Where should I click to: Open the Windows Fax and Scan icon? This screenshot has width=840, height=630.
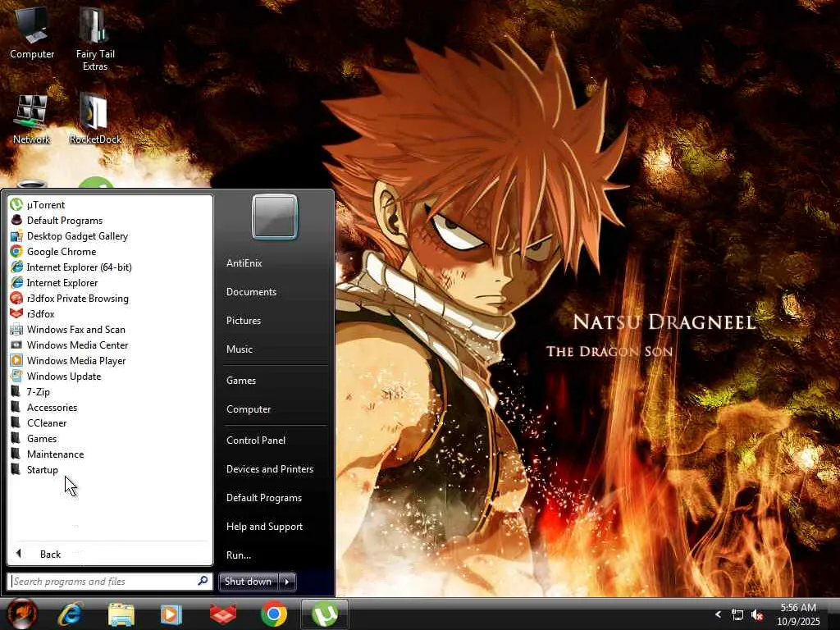(16, 329)
